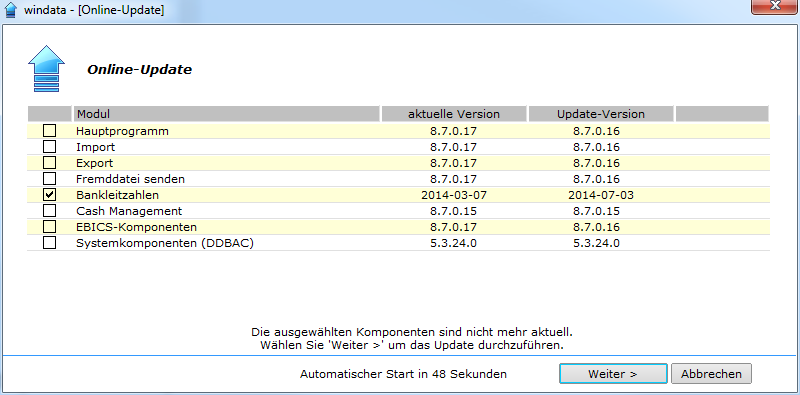
Task: Select the Bankleitzahlen row label
Action: 117,195
